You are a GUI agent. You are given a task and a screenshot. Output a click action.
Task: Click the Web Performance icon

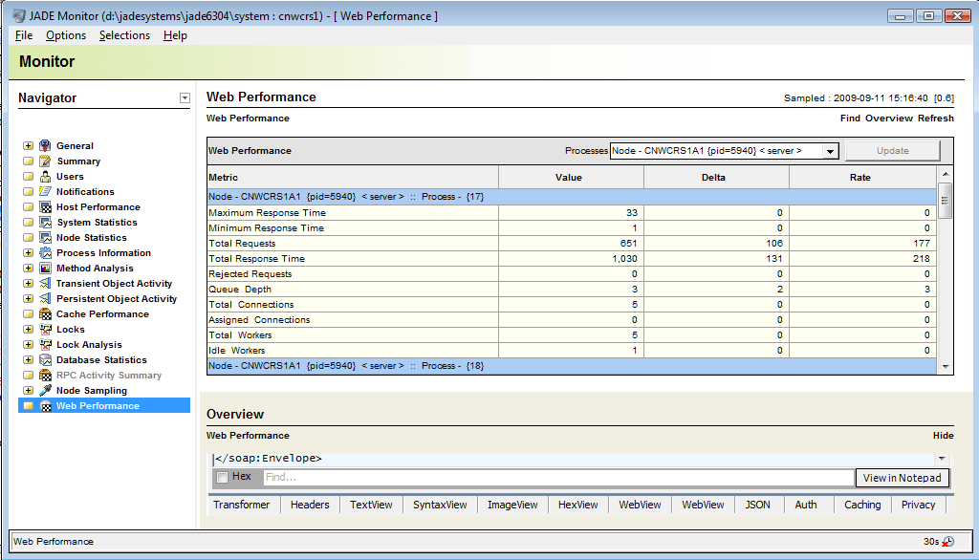(45, 406)
